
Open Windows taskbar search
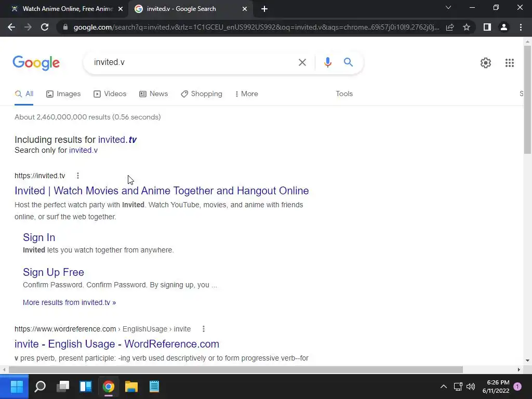[40, 387]
